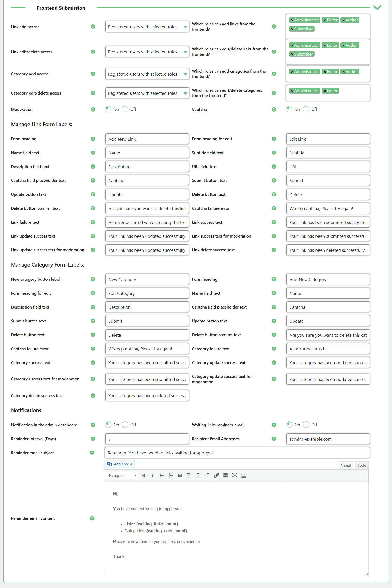Set Captcha to Off
Viewport: 392px width, 588px height.
pyautogui.click(x=306, y=109)
